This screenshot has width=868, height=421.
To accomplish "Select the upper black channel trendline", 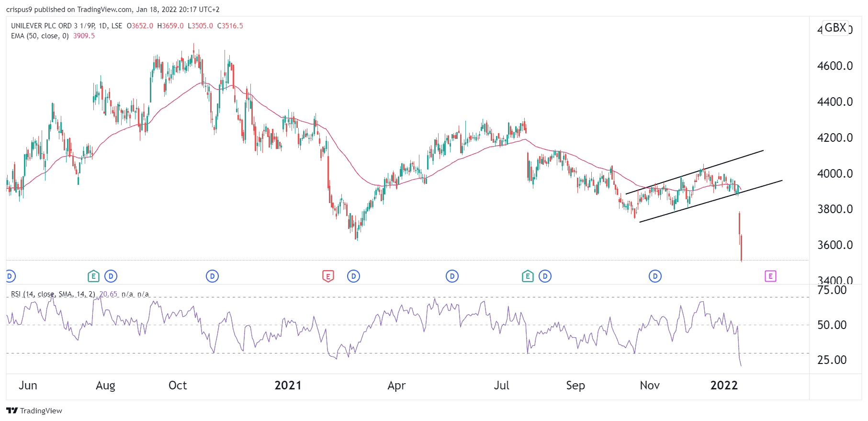I will click(694, 172).
